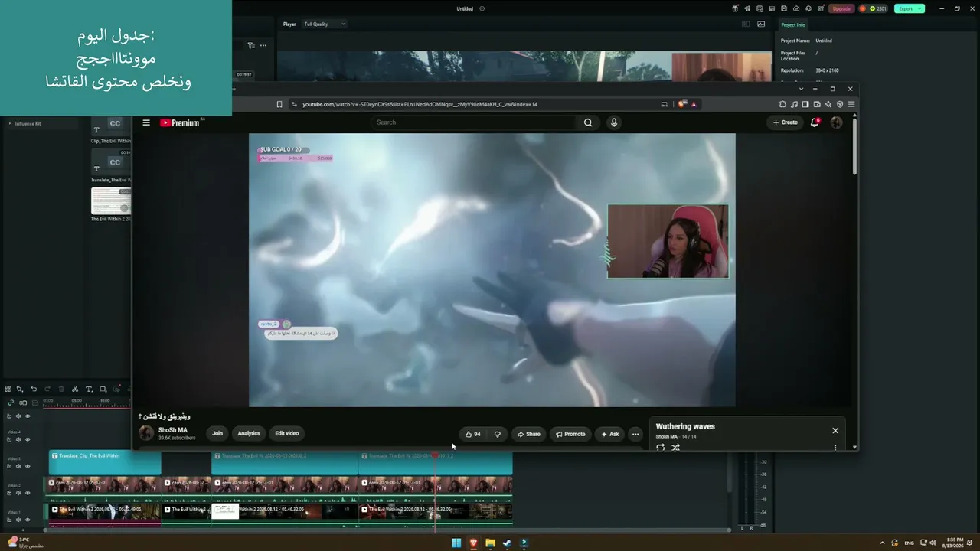
Task: Click the browser address bar URL
Action: coord(420,104)
